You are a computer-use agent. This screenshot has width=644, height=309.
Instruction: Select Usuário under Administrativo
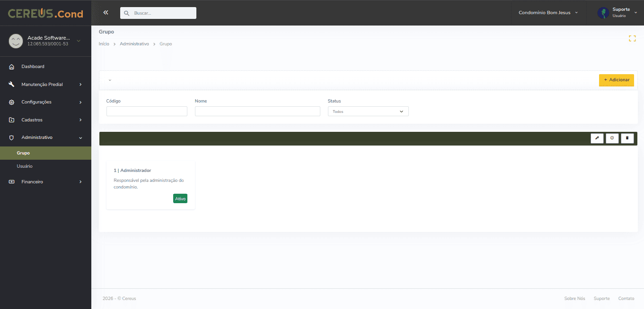(x=25, y=166)
